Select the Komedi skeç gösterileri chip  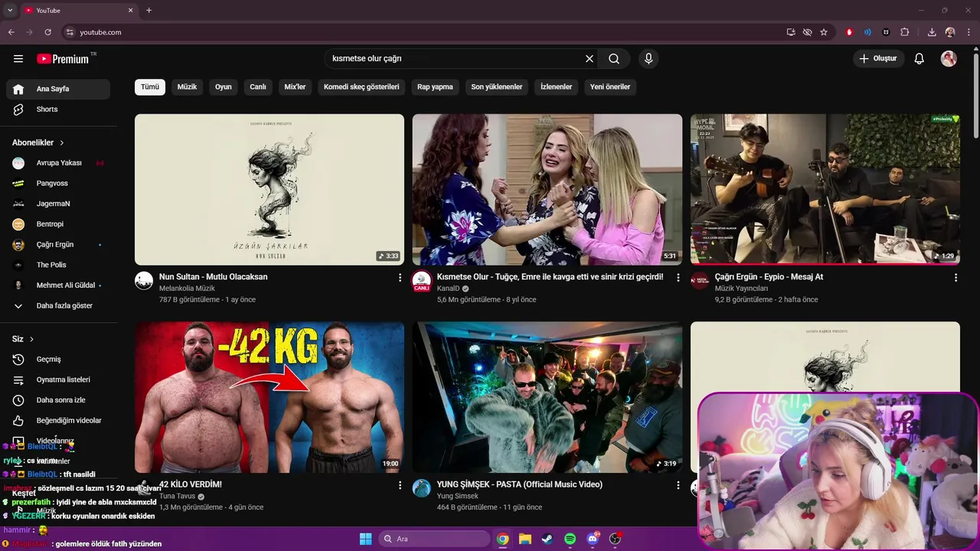361,86
